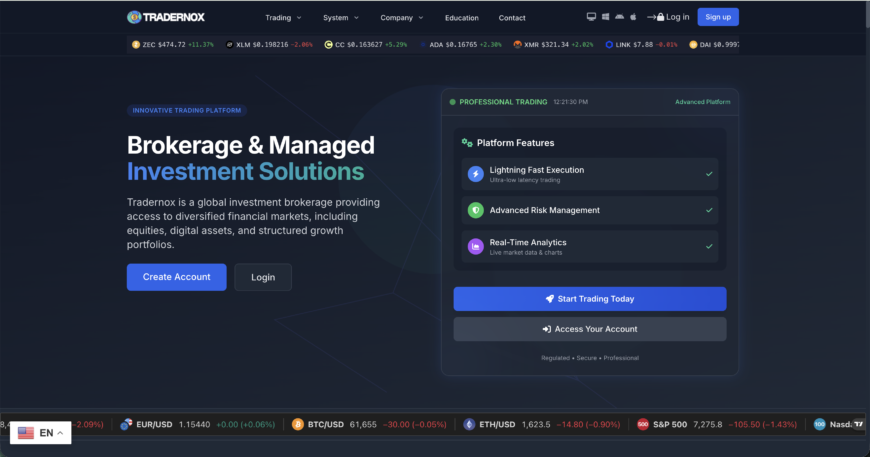The width and height of the screenshot is (870, 457).
Task: Click the padlock icon beside Log in
Action: click(x=660, y=17)
